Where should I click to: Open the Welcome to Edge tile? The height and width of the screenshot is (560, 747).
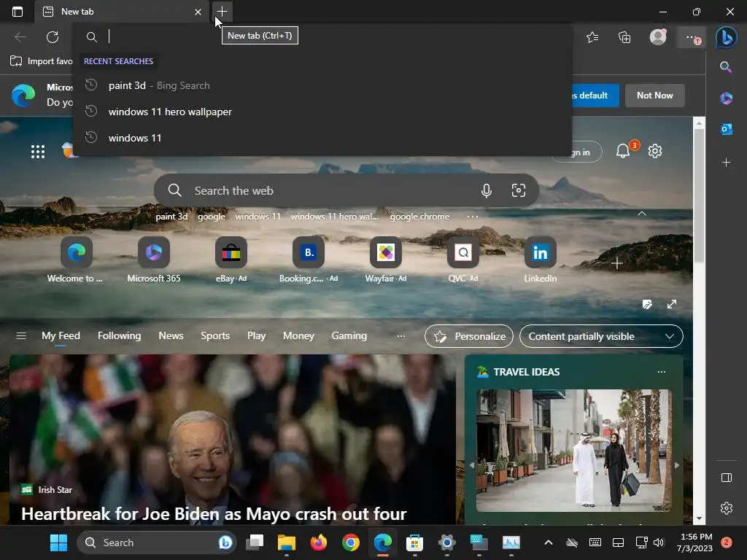coord(76,260)
